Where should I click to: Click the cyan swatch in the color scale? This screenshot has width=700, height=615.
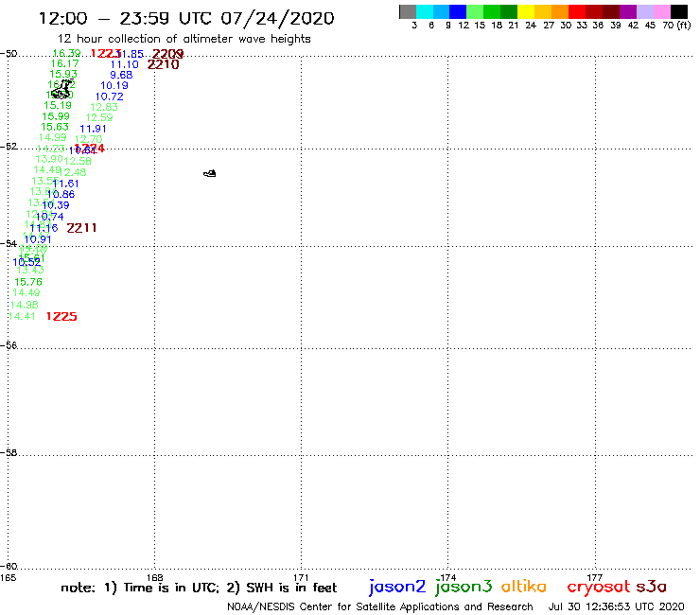(425, 11)
